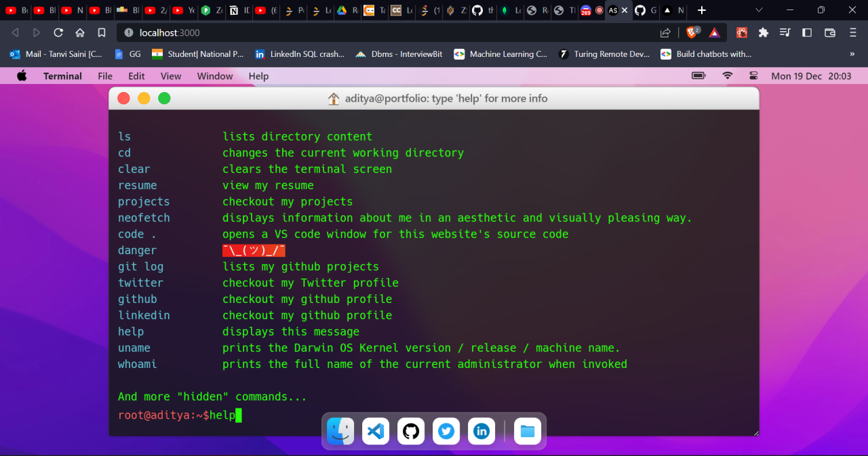Open LinkedIn from the dock
The height and width of the screenshot is (456, 868).
point(481,431)
